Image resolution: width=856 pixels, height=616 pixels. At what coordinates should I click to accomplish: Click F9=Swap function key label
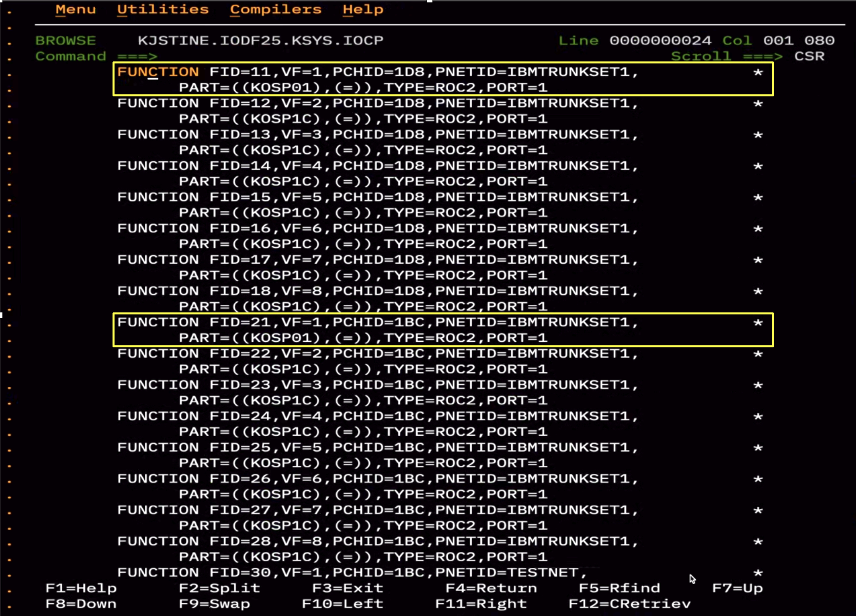tap(214, 604)
